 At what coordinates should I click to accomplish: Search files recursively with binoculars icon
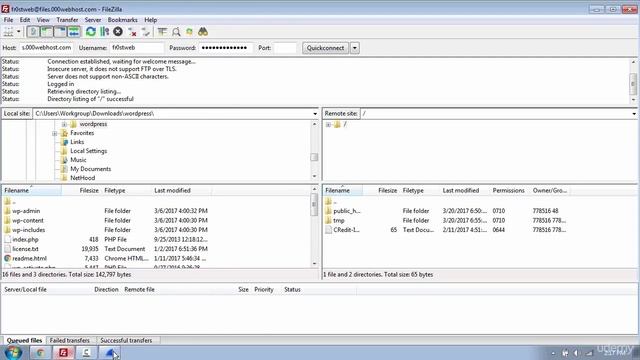tap(203, 32)
